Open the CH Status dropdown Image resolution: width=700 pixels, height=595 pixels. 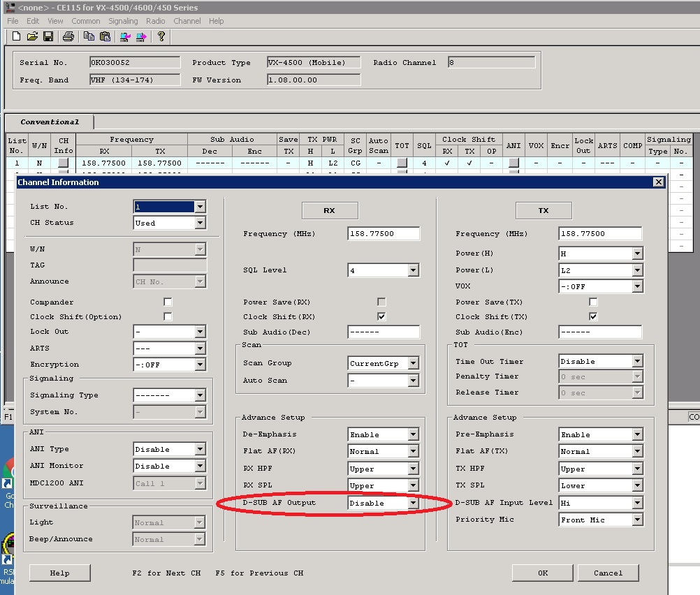pos(200,223)
